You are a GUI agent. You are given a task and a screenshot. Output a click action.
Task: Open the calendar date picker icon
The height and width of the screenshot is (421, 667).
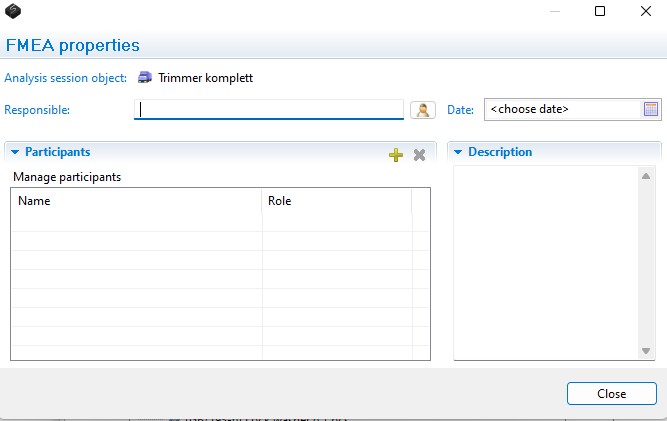coord(651,110)
